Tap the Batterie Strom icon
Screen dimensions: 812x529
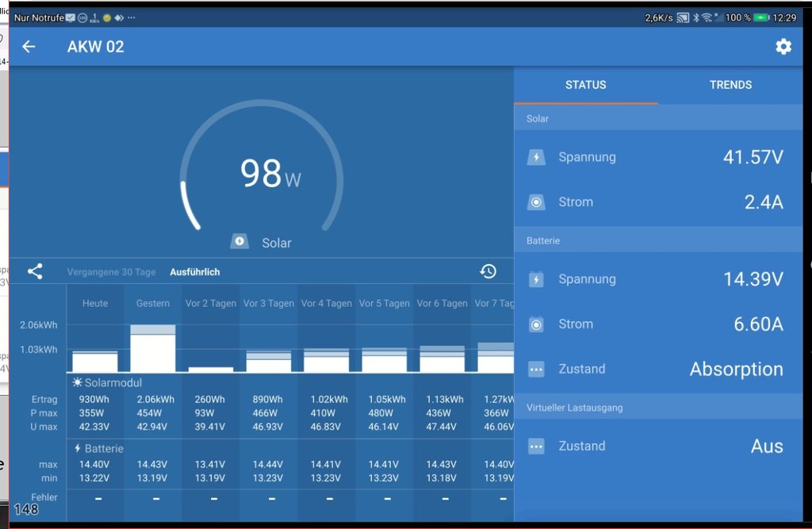(x=536, y=324)
